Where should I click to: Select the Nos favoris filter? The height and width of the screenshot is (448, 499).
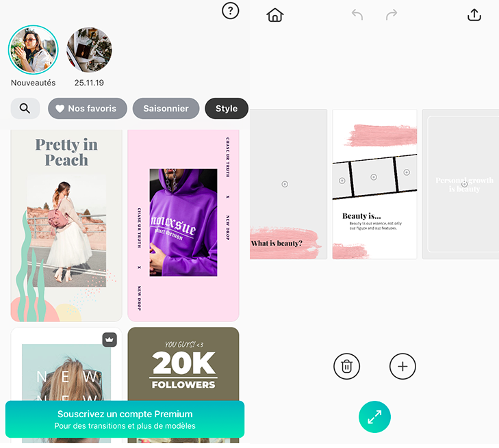point(88,108)
